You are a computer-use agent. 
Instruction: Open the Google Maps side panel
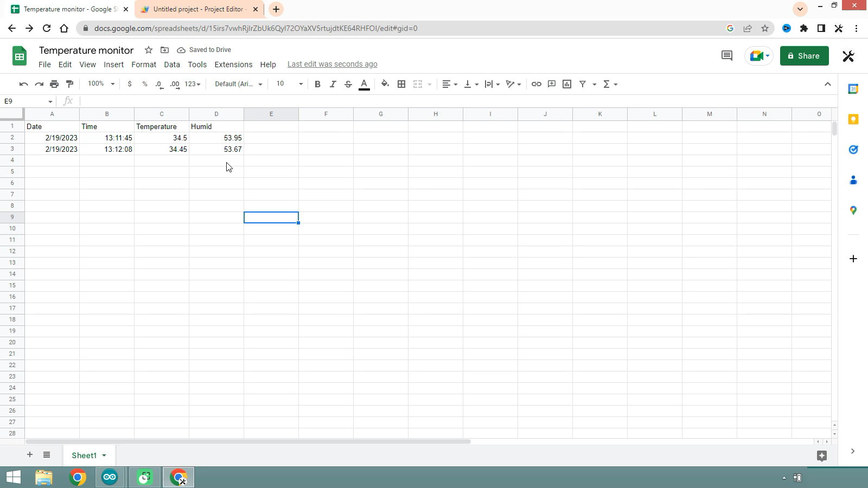pyautogui.click(x=853, y=210)
